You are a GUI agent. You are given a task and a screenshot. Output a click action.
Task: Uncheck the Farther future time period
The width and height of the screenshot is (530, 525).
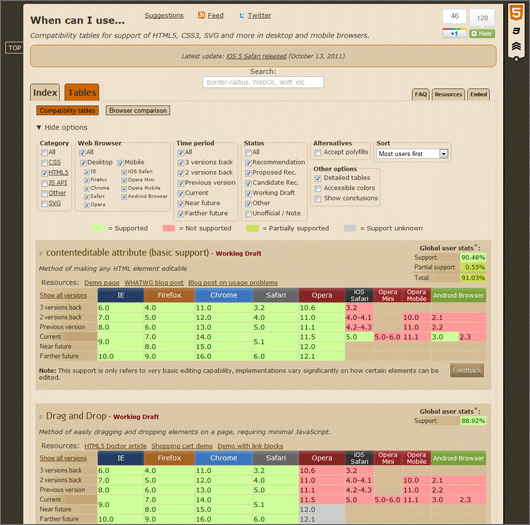click(181, 214)
